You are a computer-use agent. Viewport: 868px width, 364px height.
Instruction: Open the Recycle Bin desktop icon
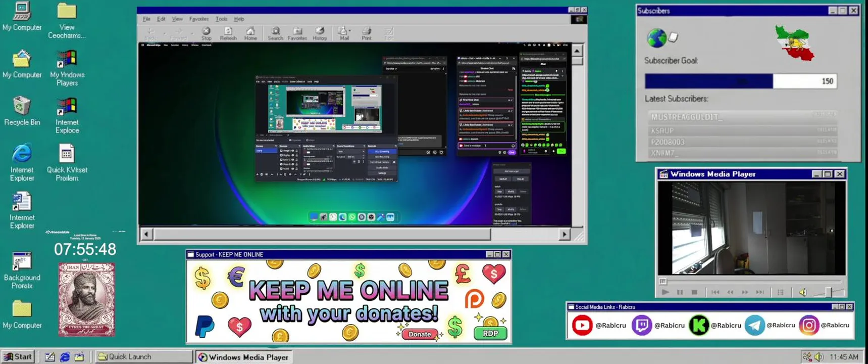pyautogui.click(x=22, y=111)
